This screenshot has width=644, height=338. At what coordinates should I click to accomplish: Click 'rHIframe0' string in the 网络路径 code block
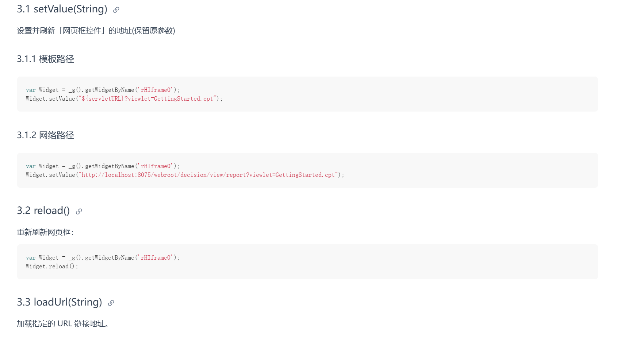pos(156,166)
